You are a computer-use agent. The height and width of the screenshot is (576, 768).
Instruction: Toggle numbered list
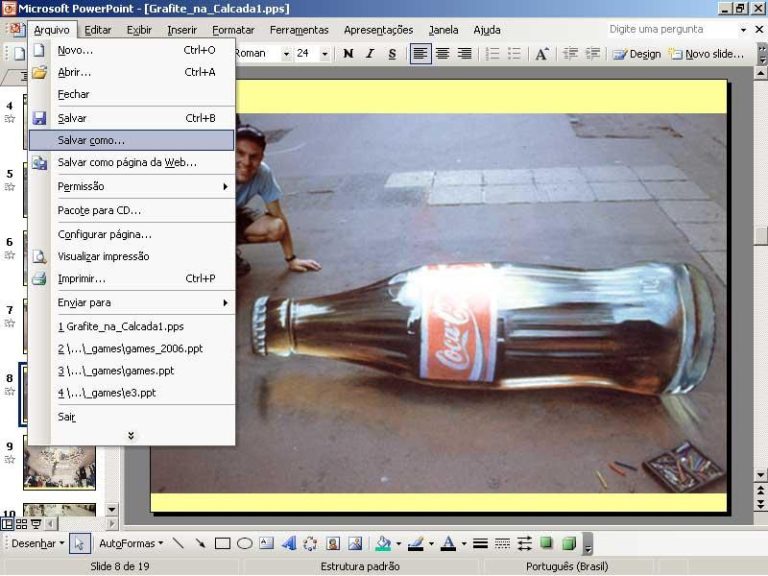[x=492, y=54]
